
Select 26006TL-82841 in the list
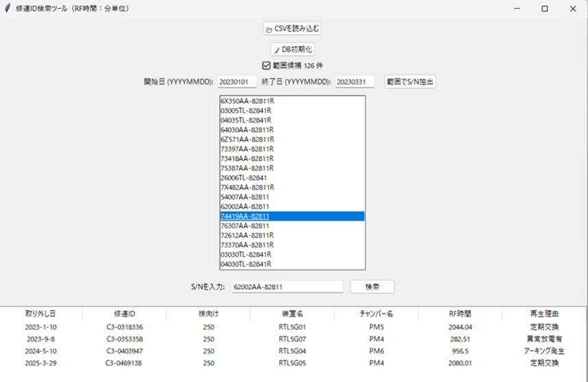point(245,177)
